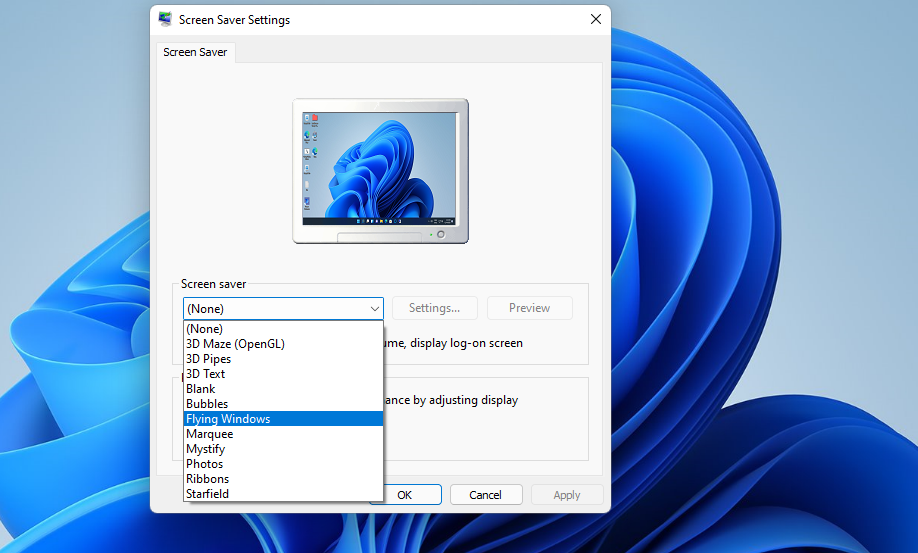
Task: Choose Flying Windows in the list
Action: [x=283, y=419]
